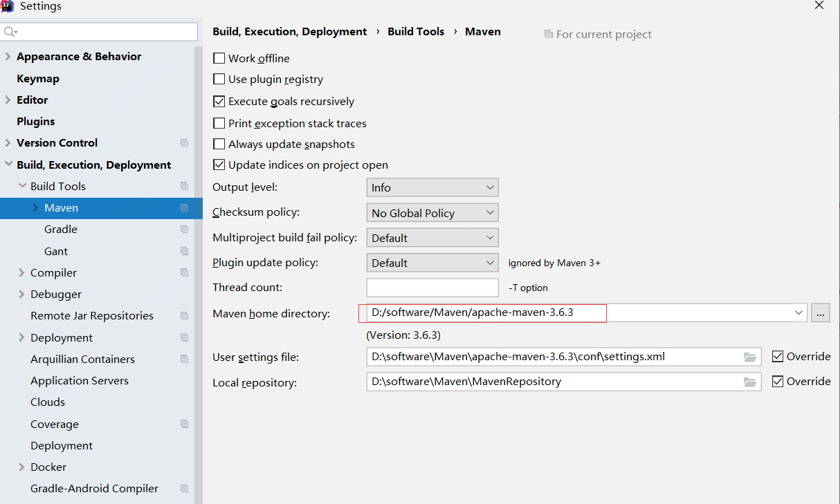The height and width of the screenshot is (504, 840).
Task: Click the Thread count field
Action: point(432,288)
